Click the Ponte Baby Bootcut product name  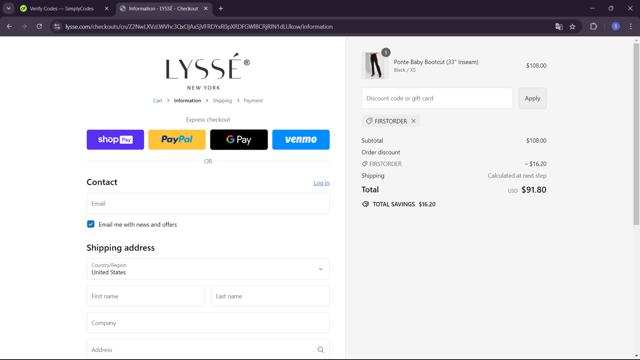436,62
